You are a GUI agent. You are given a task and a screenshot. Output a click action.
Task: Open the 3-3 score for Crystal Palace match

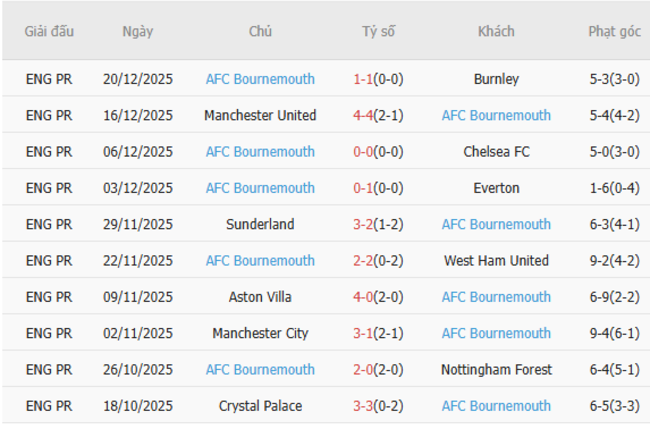coord(363,406)
